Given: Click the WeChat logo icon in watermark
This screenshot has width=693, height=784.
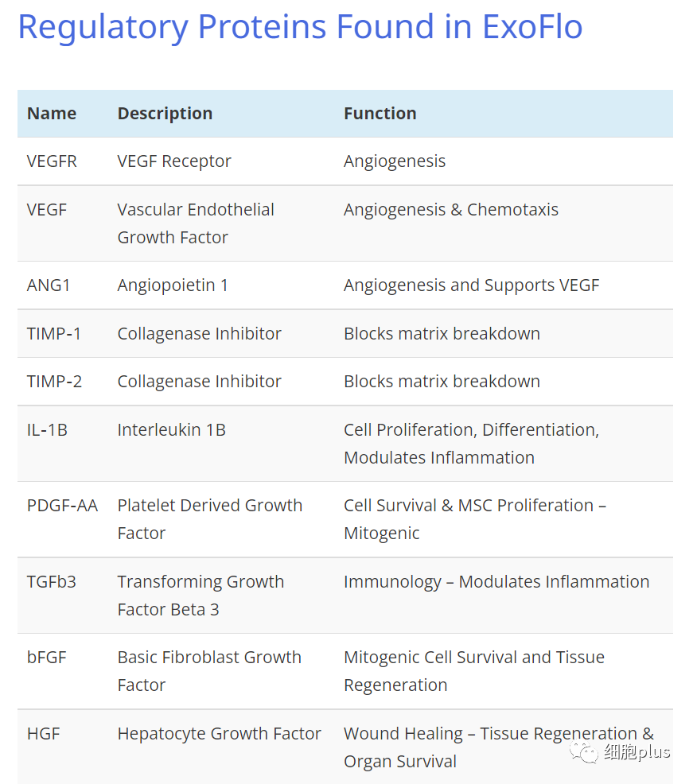Looking at the screenshot, I should (584, 752).
